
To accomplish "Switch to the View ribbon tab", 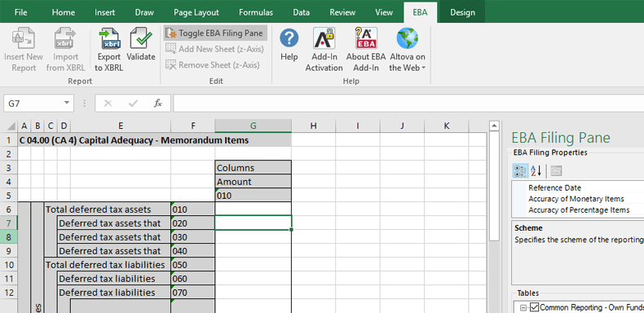I will click(384, 12).
